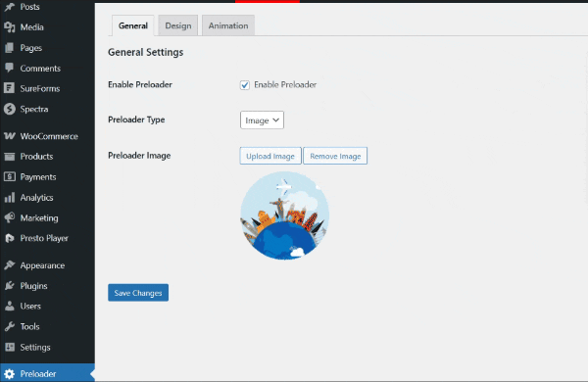This screenshot has width=588, height=382.
Task: Open Posts via the pushpin icon
Action: pyautogui.click(x=10, y=7)
